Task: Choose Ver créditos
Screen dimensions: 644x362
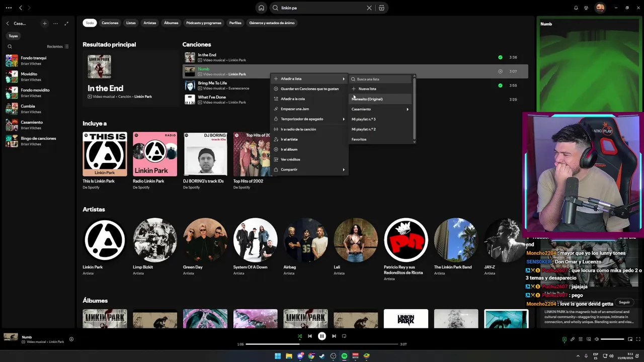Action: pos(309,159)
